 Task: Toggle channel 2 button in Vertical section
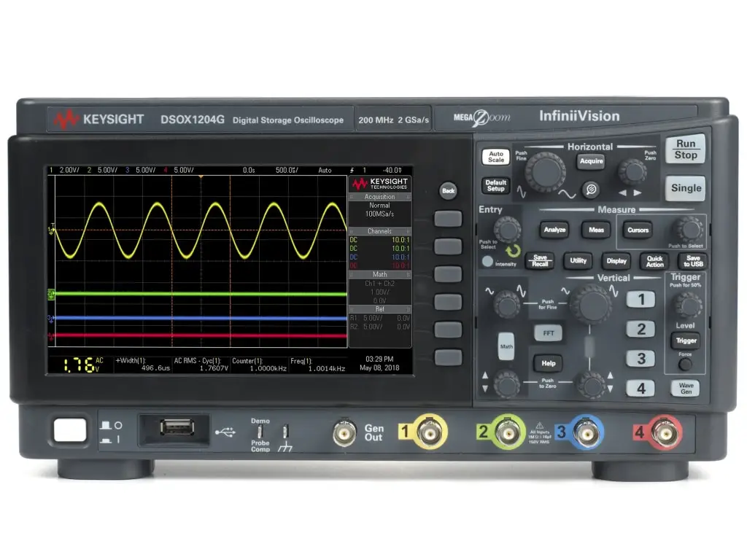click(x=640, y=329)
